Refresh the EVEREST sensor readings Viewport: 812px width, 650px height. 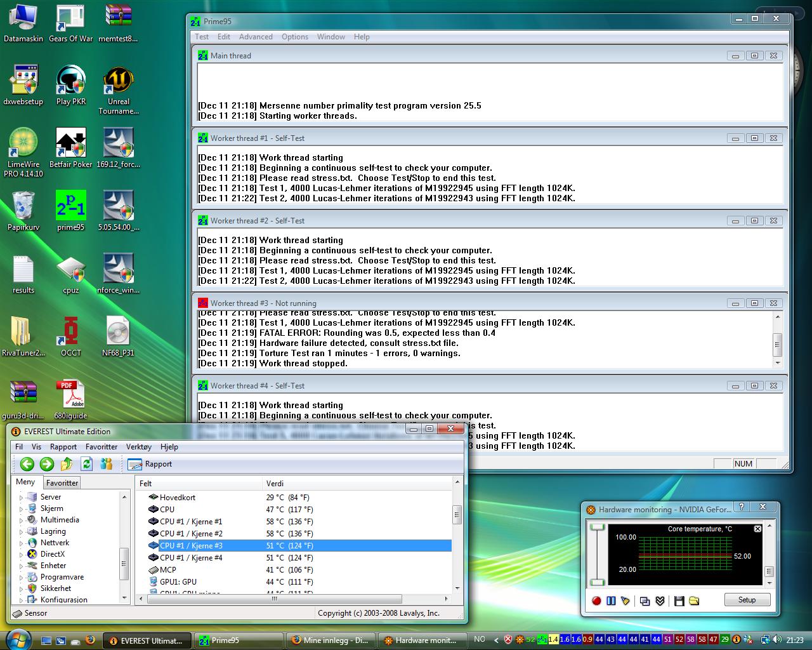pyautogui.click(x=86, y=464)
